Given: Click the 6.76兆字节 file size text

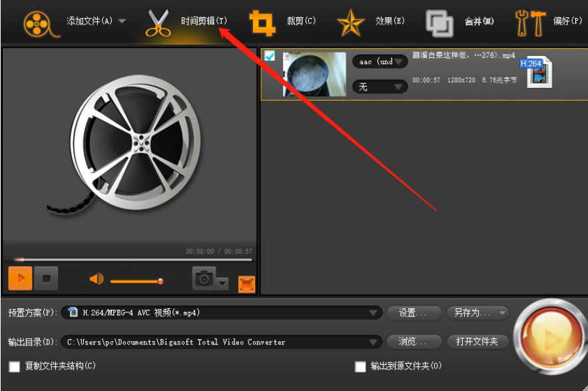Looking at the screenshot, I should [x=499, y=80].
